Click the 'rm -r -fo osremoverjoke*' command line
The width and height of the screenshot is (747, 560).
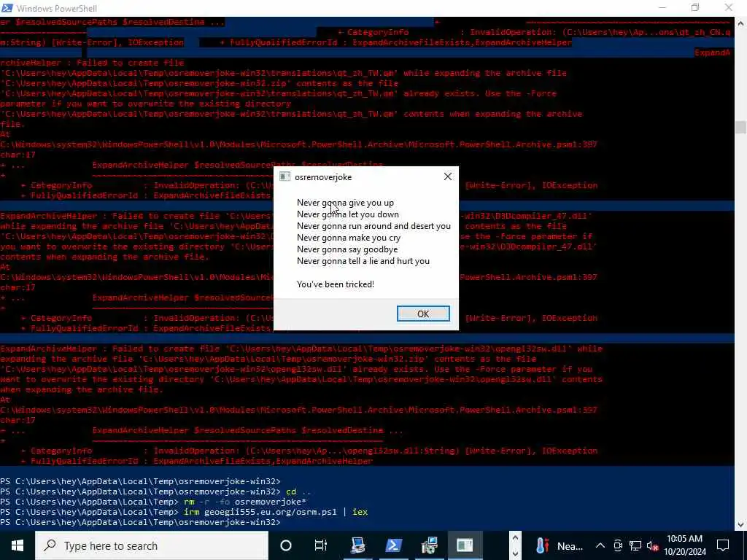[x=245, y=502]
